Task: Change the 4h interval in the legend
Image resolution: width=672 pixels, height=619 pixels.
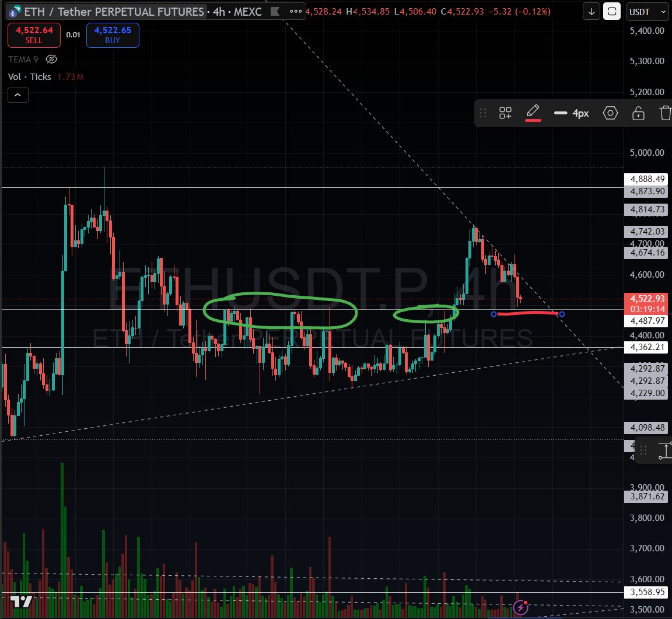Action: (219, 12)
